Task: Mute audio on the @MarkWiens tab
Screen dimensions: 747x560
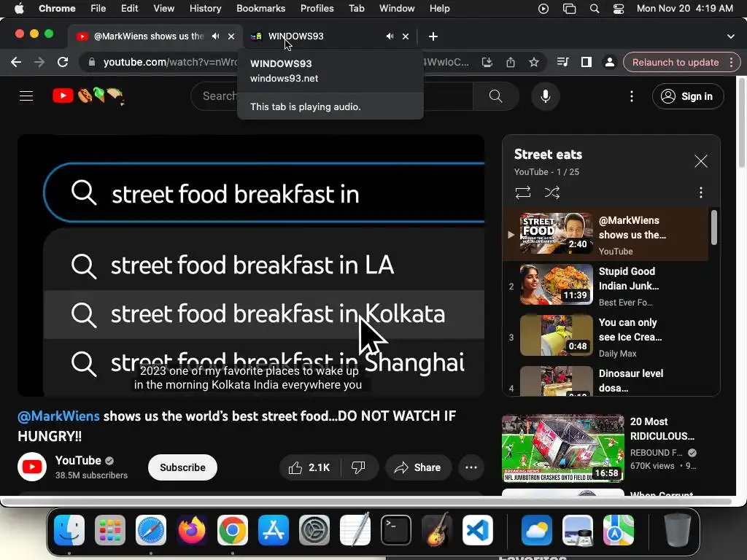Action: click(x=216, y=36)
